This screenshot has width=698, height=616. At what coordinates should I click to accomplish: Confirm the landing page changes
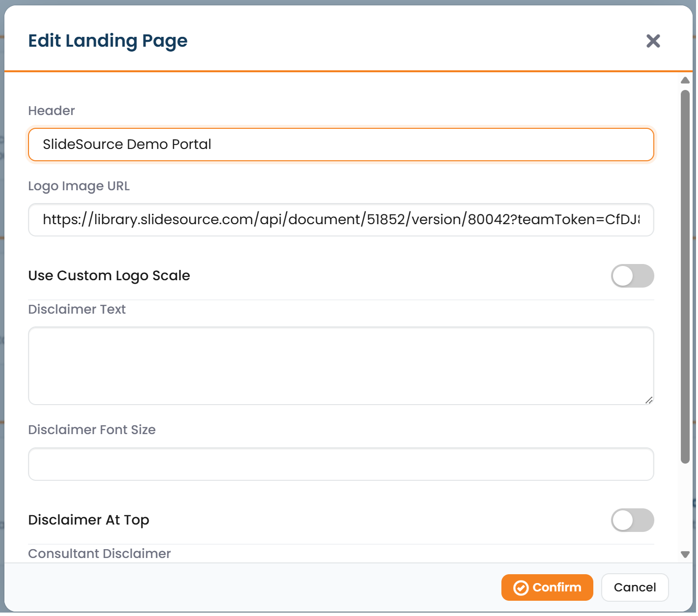click(547, 587)
